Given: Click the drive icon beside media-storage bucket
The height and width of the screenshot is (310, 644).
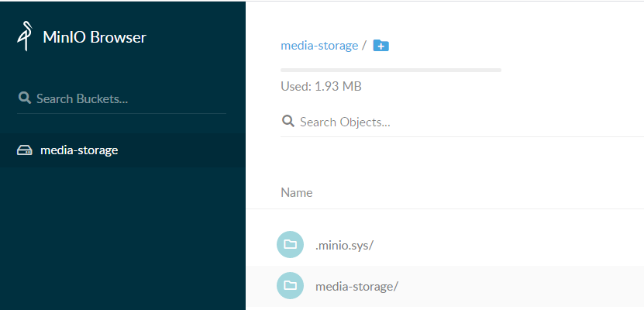Looking at the screenshot, I should pyautogui.click(x=24, y=150).
